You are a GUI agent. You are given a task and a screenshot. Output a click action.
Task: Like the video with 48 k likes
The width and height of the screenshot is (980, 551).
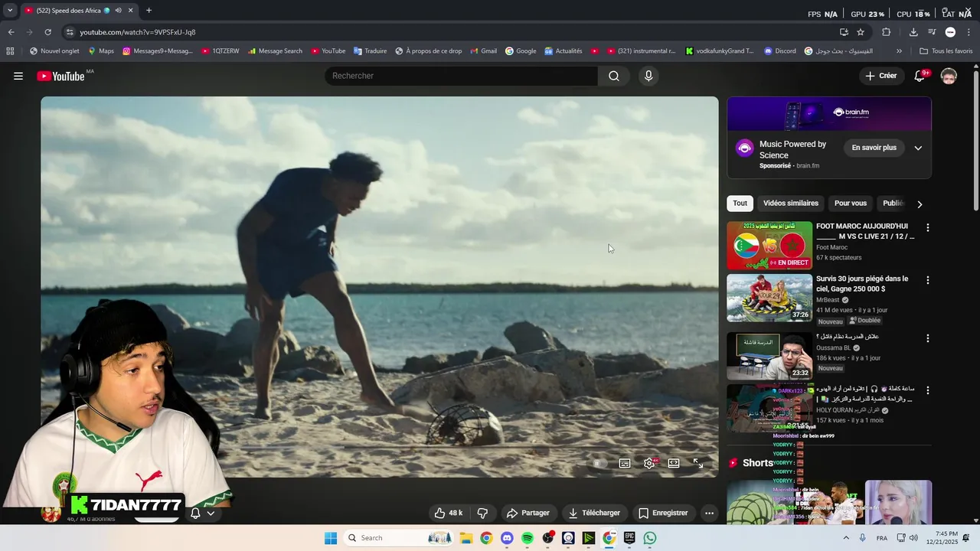[x=449, y=513]
